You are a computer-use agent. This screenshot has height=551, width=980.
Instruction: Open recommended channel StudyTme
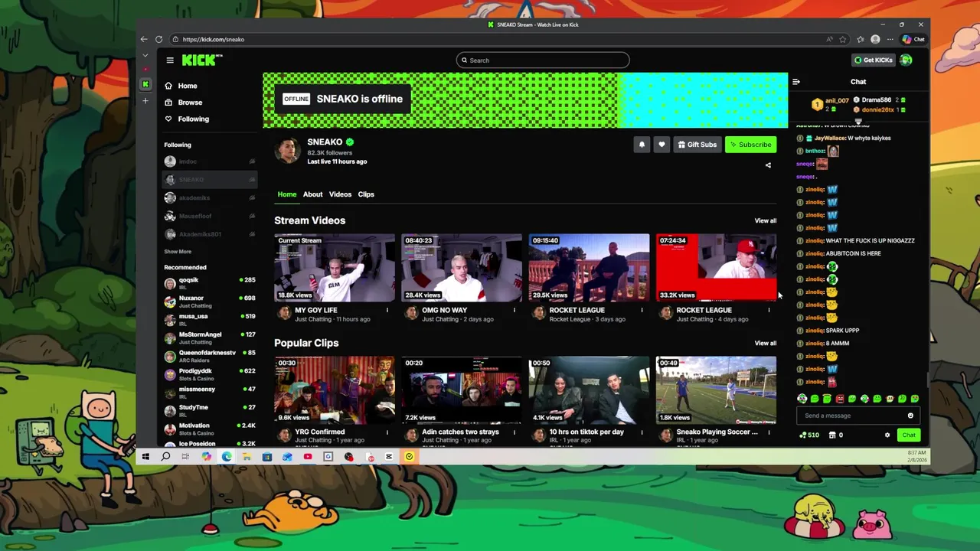tap(210, 411)
